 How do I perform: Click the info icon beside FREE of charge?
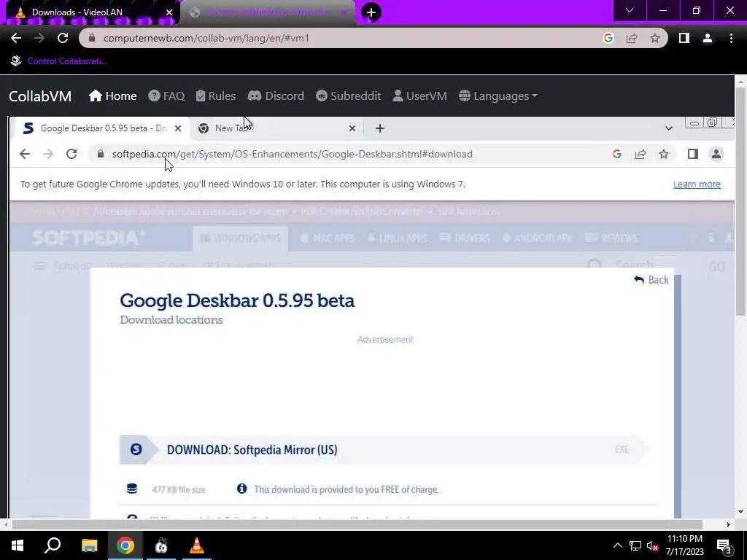242,489
